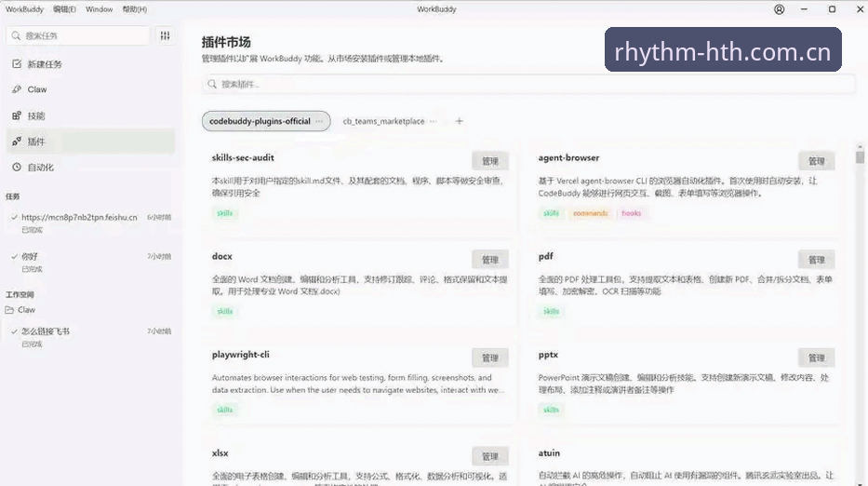The image size is (868, 486).
Task: Open the feishu.cn link task
Action: pyautogui.click(x=91, y=223)
